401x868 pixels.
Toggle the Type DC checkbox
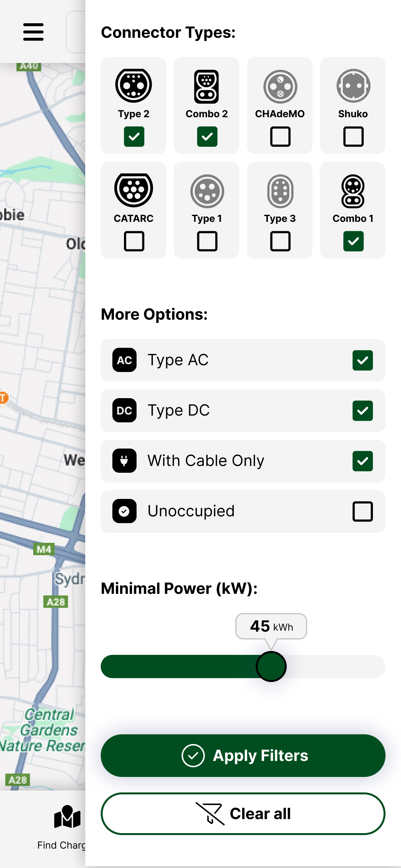(x=363, y=411)
